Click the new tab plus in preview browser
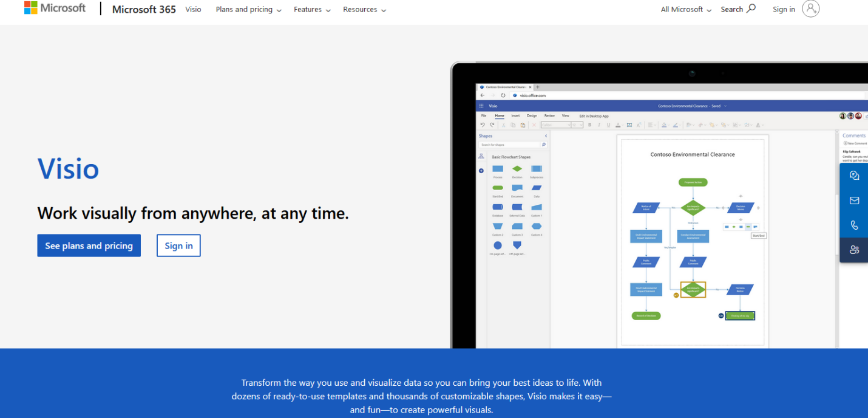The height and width of the screenshot is (418, 868). tap(538, 87)
